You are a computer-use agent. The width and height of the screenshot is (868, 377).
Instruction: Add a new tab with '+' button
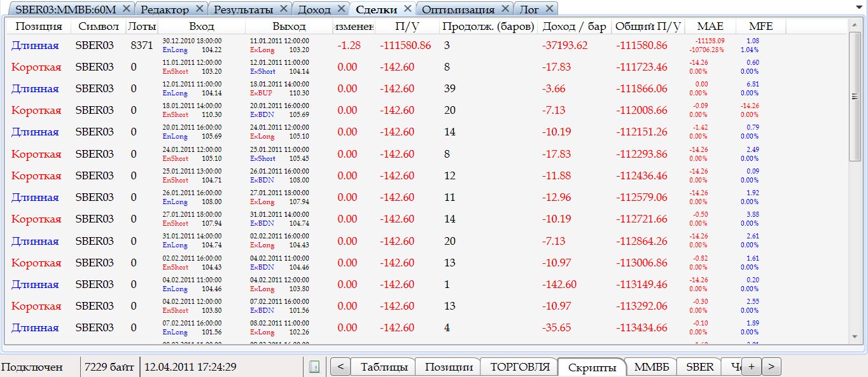click(752, 367)
